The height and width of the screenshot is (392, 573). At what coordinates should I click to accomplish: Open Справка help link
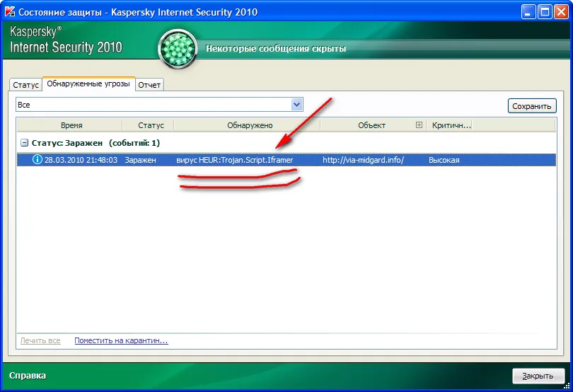[27, 375]
